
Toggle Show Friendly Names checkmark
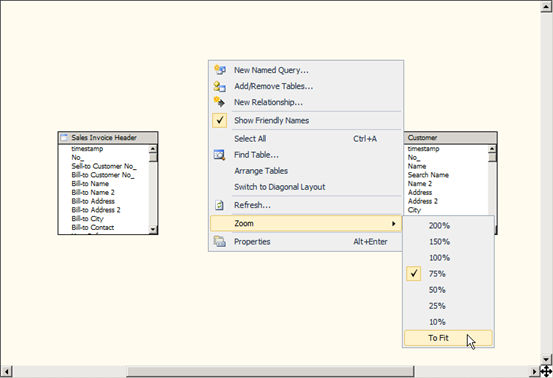coord(220,120)
